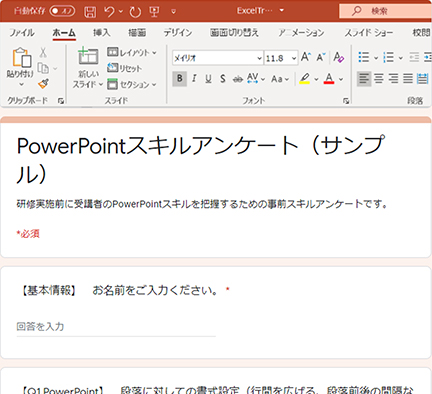Click the Add or Remove Columns icon

423,79
